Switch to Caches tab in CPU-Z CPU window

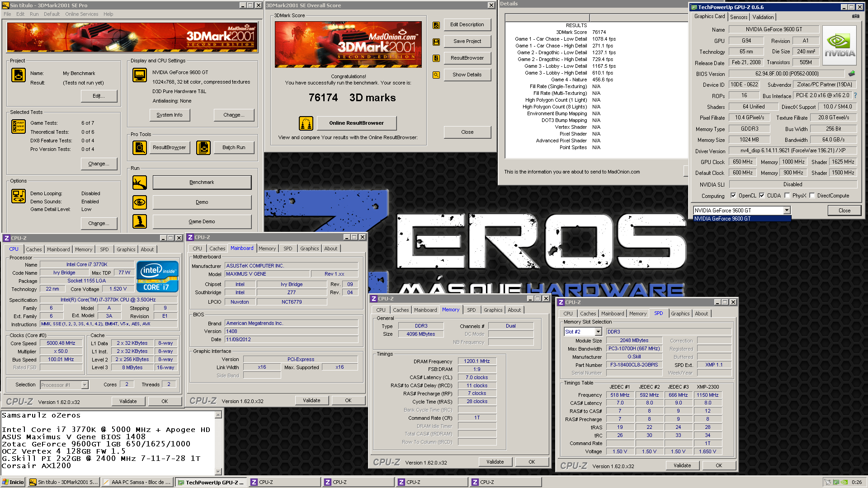(x=33, y=249)
